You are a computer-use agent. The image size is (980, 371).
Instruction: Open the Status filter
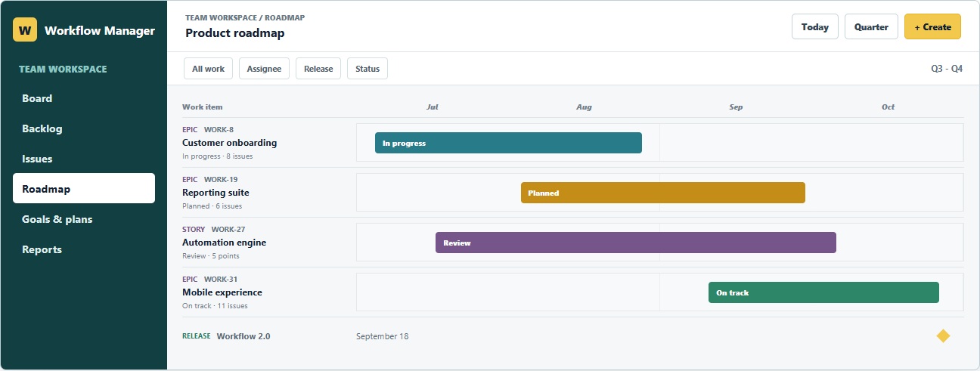pyautogui.click(x=367, y=69)
